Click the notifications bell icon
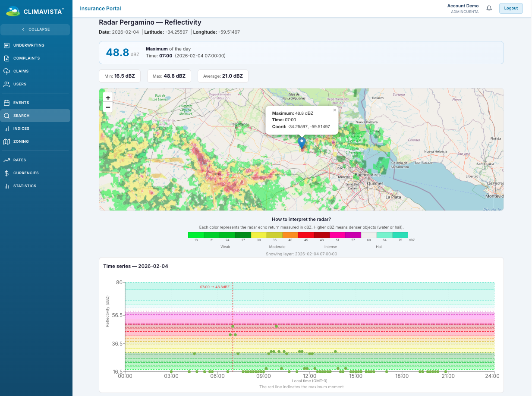The height and width of the screenshot is (396, 532). 489,8
